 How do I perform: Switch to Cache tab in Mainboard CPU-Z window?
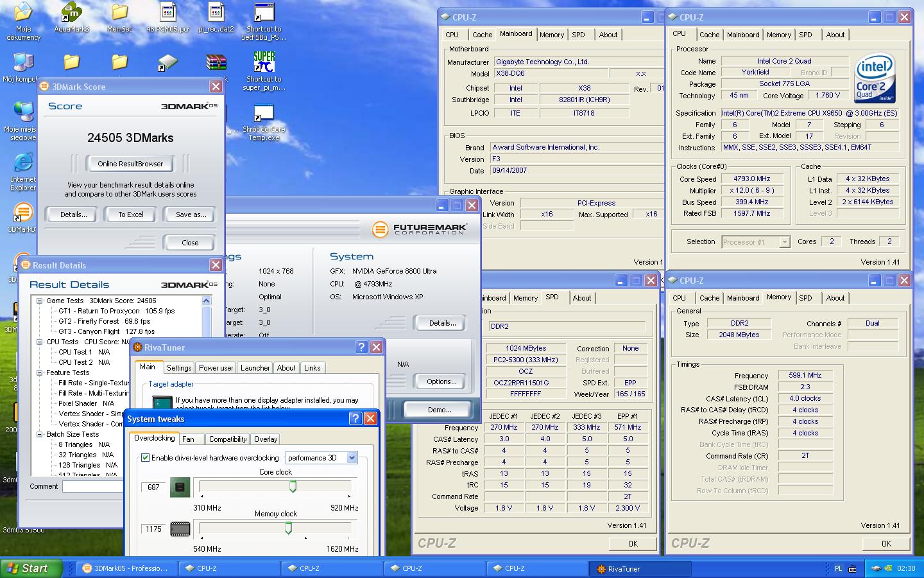click(x=482, y=35)
